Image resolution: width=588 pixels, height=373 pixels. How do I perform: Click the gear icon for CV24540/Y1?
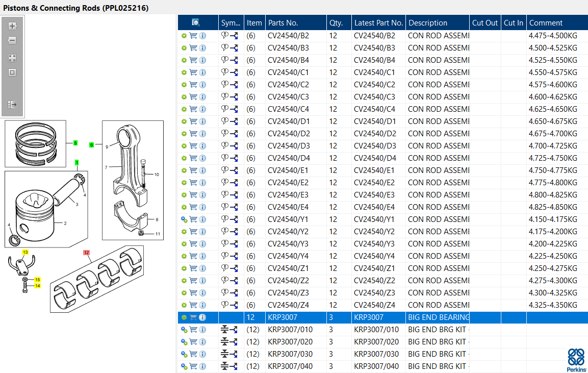(184, 219)
